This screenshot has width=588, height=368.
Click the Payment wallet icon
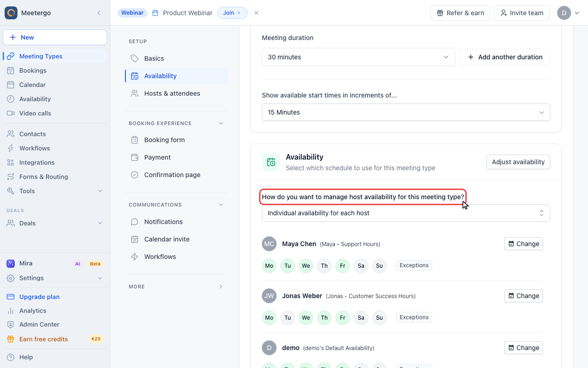pyautogui.click(x=135, y=157)
